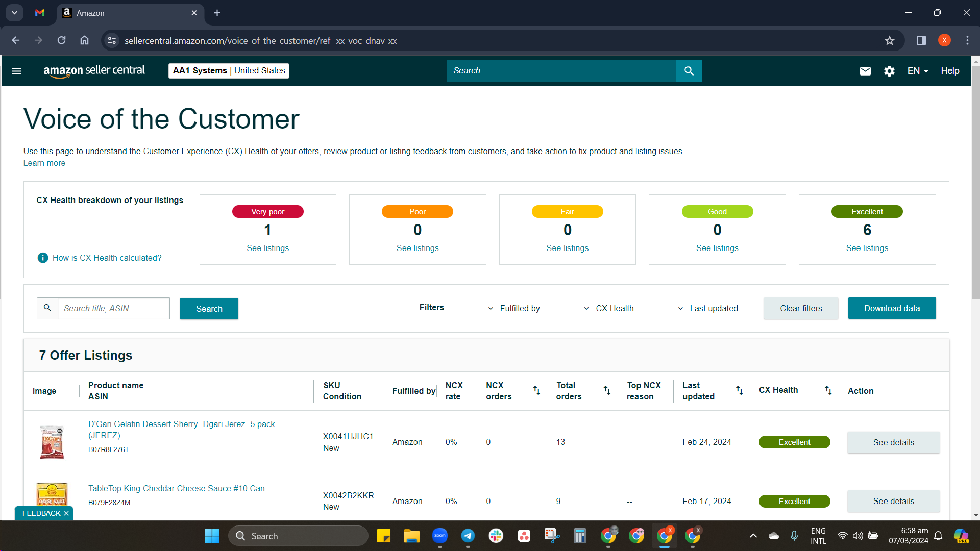Screen dimensions: 980x551
Task: See listings under Excellent
Action: (x=867, y=248)
